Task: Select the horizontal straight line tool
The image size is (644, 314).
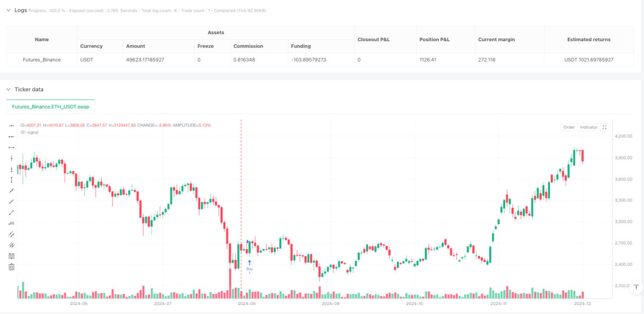Action: [11, 126]
